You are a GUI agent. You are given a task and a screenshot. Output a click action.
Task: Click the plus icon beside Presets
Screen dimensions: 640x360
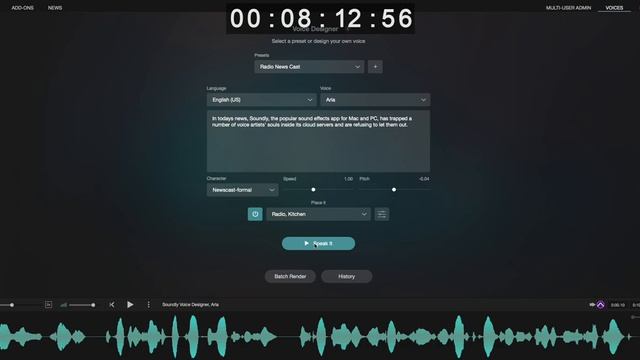point(375,67)
